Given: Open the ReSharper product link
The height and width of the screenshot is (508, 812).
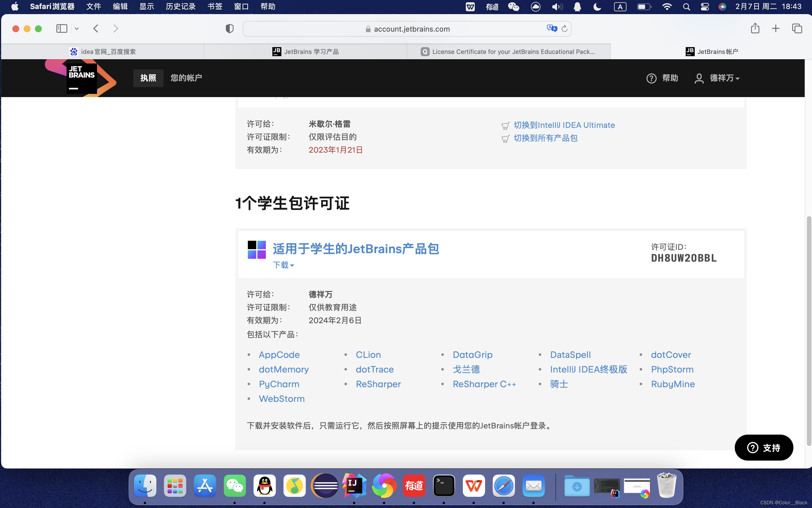Looking at the screenshot, I should (378, 384).
